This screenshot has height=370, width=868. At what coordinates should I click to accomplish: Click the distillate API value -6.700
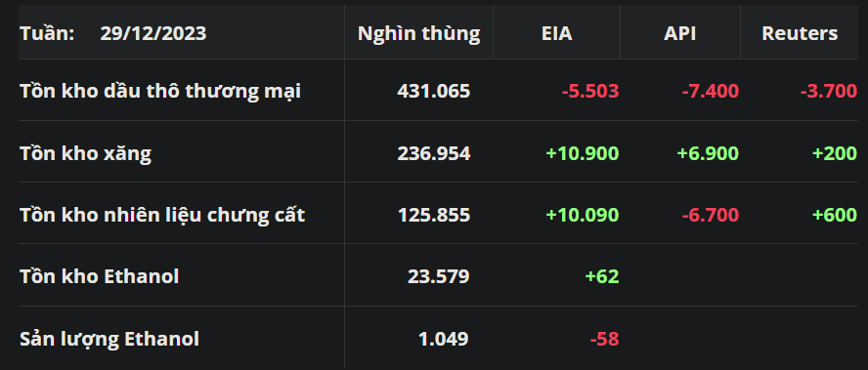coord(711,215)
